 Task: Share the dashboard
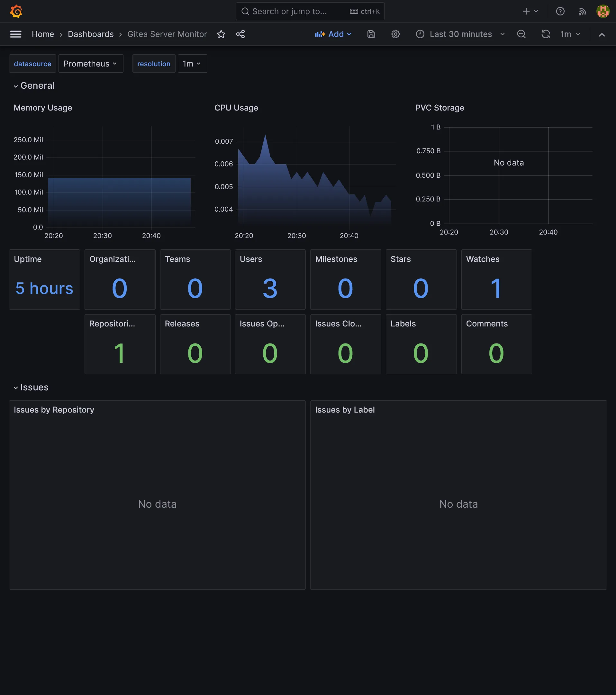click(x=240, y=34)
